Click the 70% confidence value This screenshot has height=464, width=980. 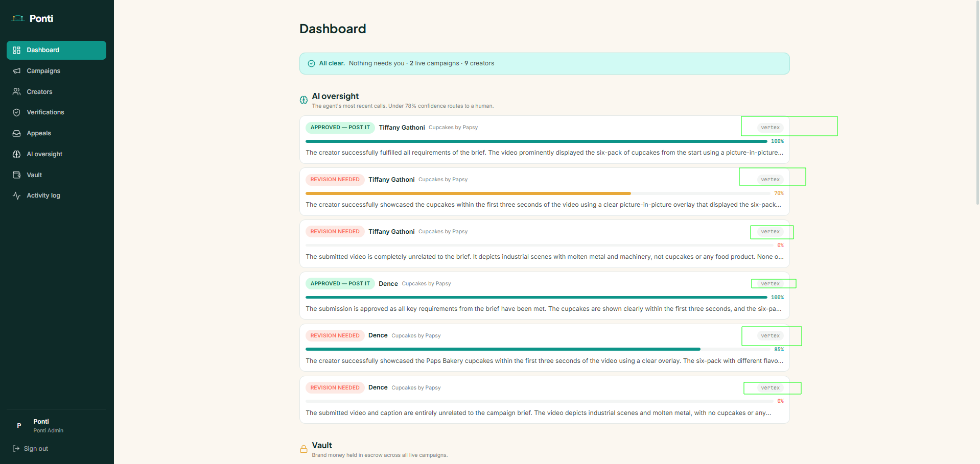point(779,193)
